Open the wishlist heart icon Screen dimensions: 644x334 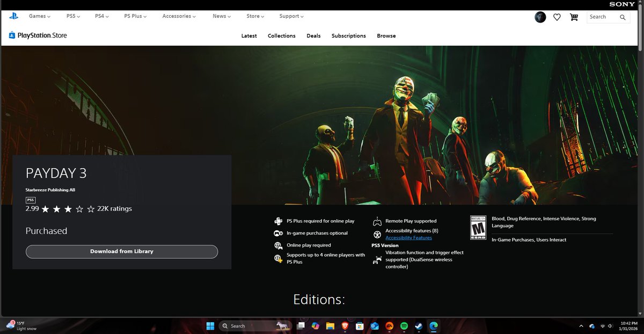(557, 17)
